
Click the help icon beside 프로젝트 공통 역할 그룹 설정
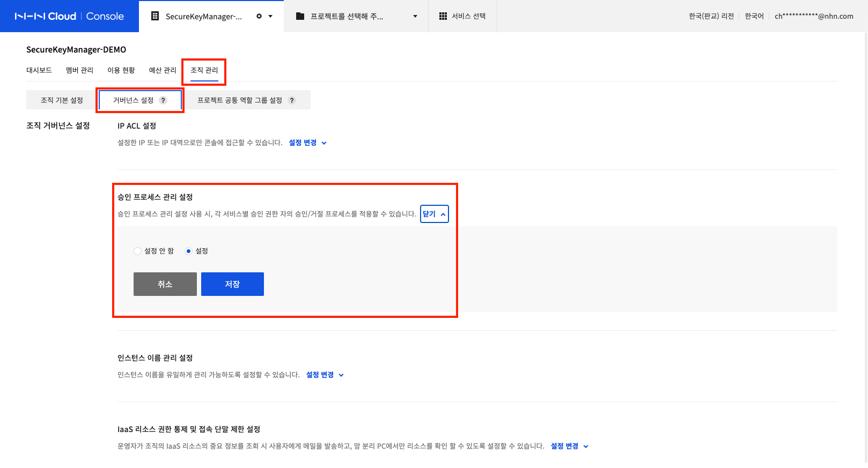point(292,100)
